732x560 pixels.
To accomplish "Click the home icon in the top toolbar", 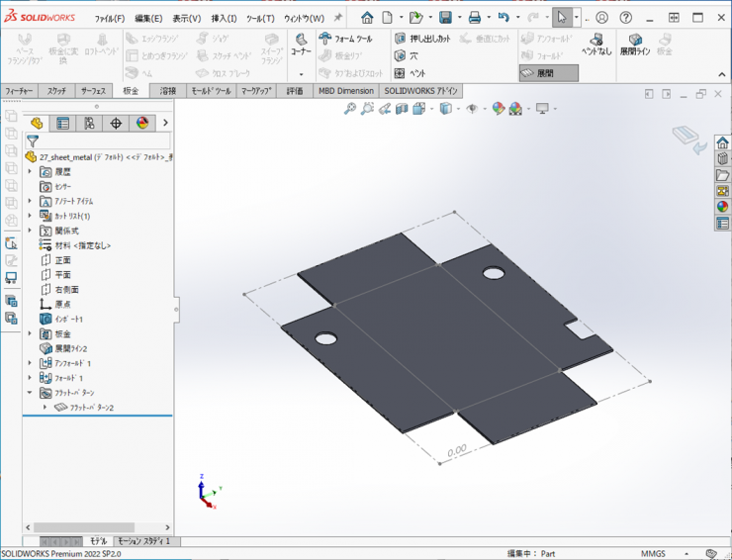I will (x=368, y=18).
